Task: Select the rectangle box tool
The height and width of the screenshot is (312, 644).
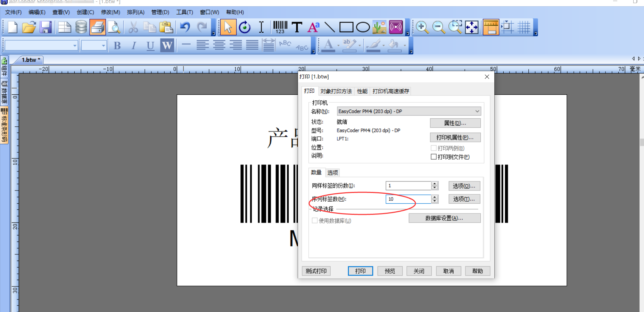Action: click(346, 27)
